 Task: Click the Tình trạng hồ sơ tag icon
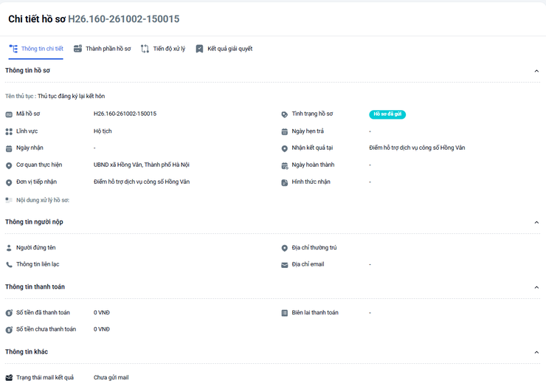coord(285,114)
